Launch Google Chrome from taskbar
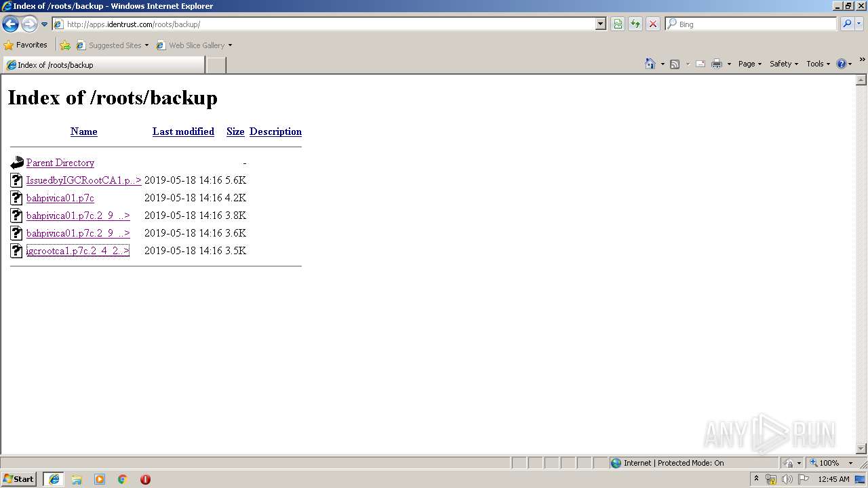 click(x=123, y=479)
